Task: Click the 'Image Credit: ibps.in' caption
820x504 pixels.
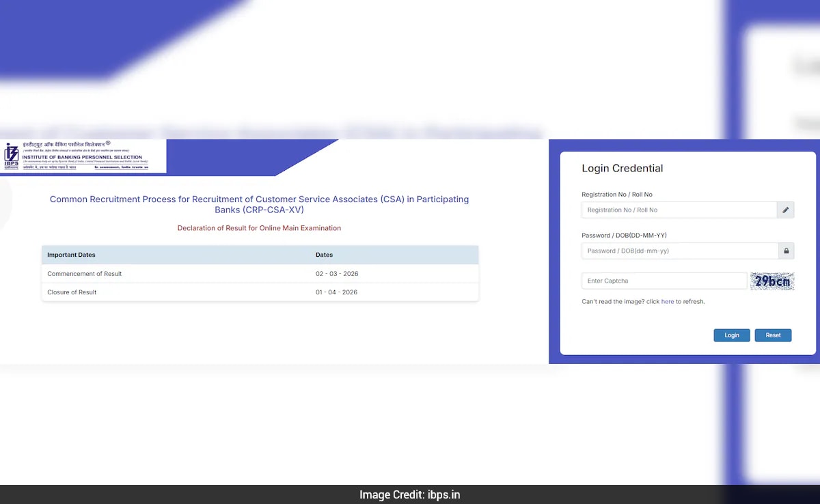Action: [x=409, y=494]
